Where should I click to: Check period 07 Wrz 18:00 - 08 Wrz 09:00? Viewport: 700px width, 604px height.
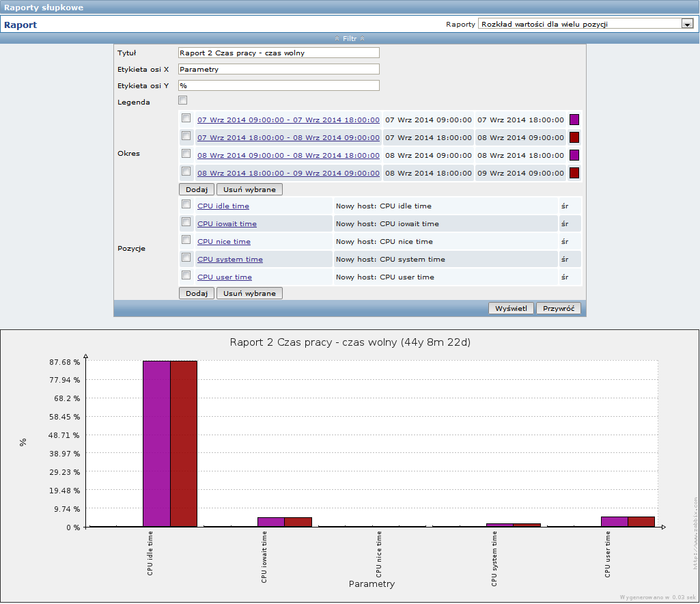[x=186, y=136]
